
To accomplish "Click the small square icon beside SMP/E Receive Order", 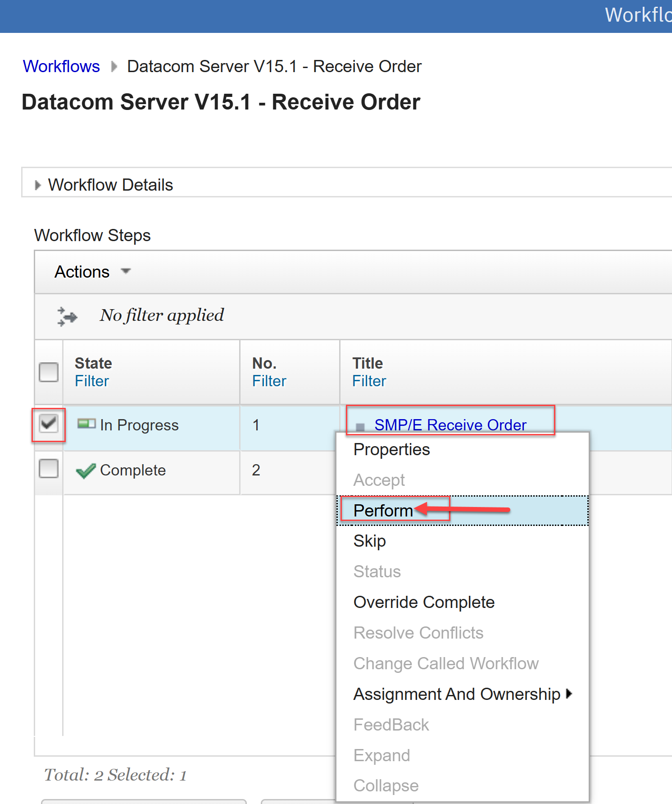I will point(360,427).
